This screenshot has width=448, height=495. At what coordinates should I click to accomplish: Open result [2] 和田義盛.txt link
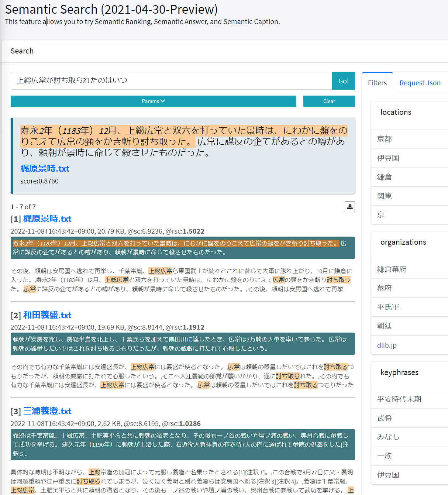point(47,315)
